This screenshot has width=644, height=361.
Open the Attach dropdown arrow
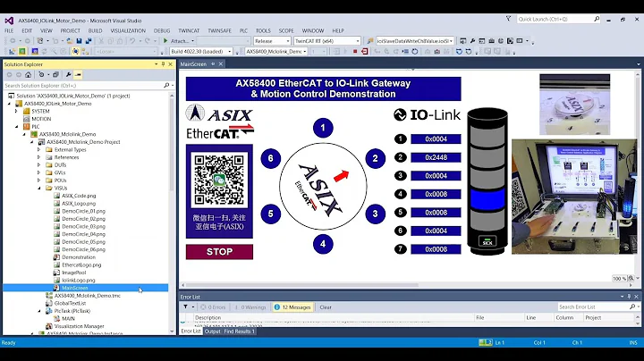point(192,41)
